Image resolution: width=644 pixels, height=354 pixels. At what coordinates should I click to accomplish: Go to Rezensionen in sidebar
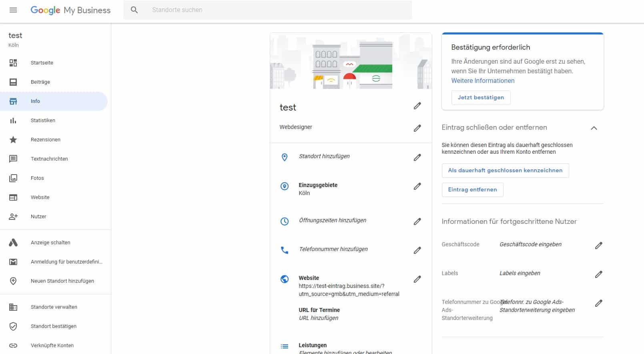point(46,140)
